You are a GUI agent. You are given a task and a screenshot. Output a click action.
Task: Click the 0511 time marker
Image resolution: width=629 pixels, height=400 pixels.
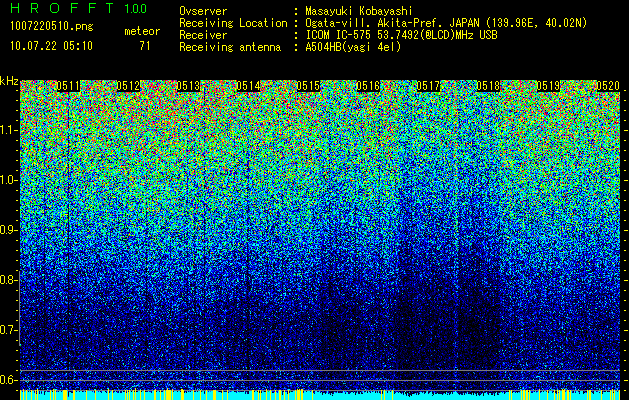coord(68,86)
